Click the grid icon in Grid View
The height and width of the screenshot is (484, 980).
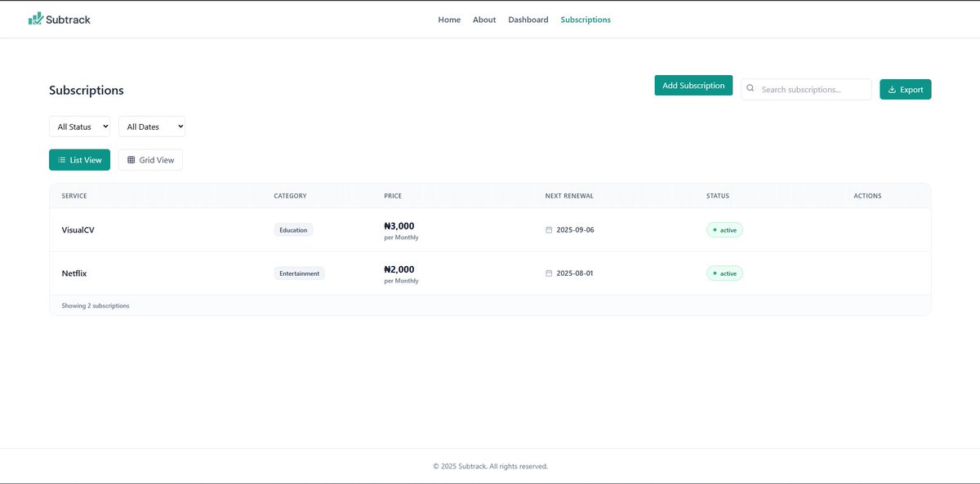coord(131,160)
